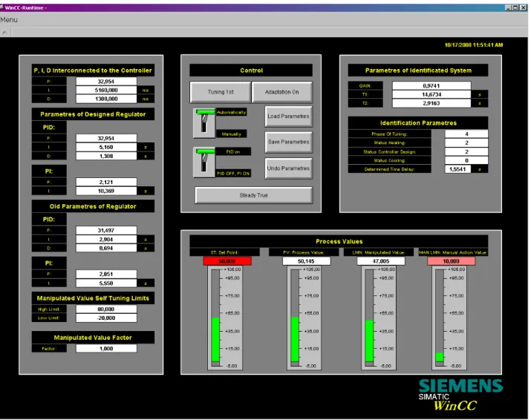Select the Factor field 1,000
531x420 pixels.
(106, 348)
